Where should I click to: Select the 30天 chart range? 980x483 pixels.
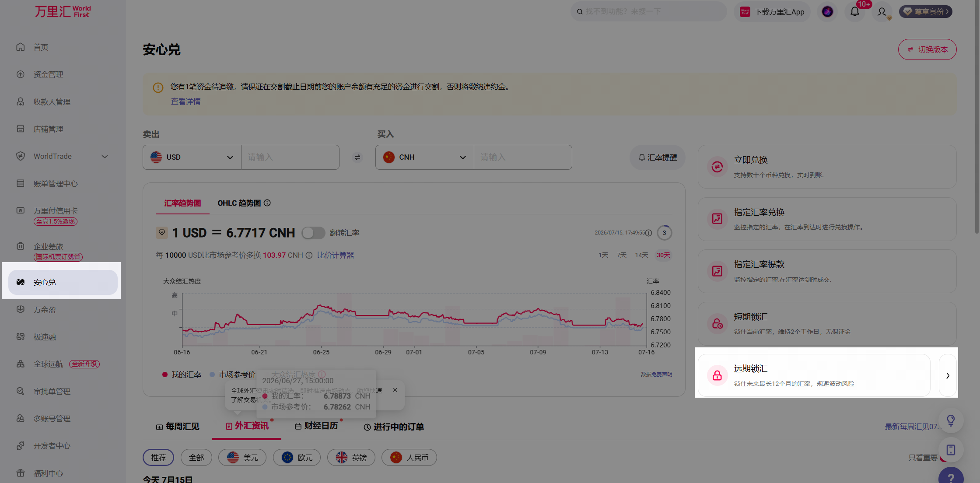(x=663, y=255)
